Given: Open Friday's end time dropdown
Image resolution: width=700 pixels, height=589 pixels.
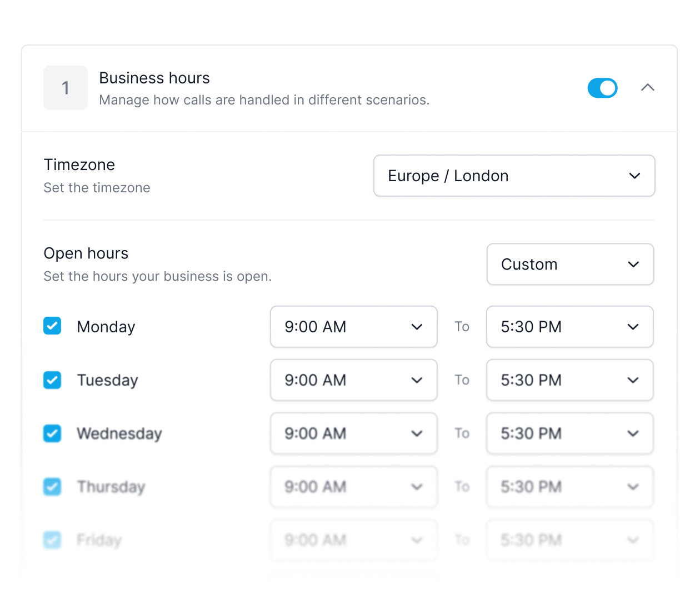Looking at the screenshot, I should (x=569, y=540).
